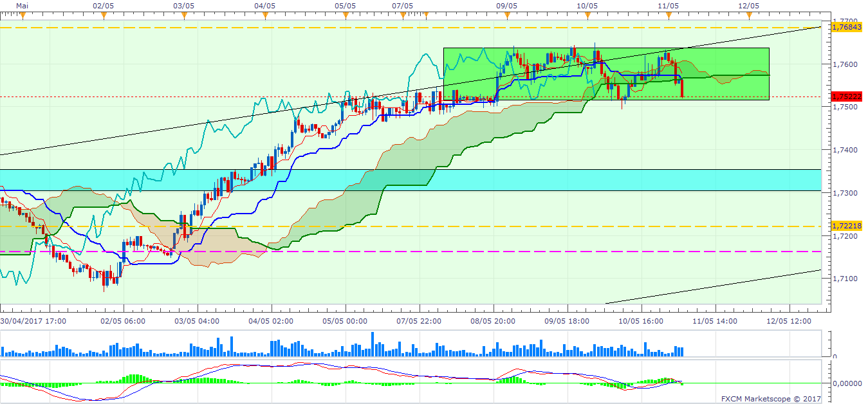
Task: Click the orange marker beneath 11/05
Action: click(x=669, y=16)
